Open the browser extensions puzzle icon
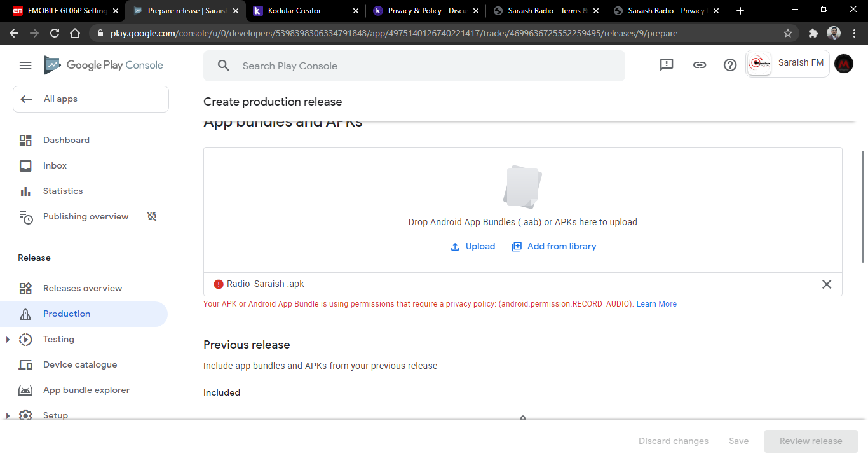The image size is (868, 463). 813,33
